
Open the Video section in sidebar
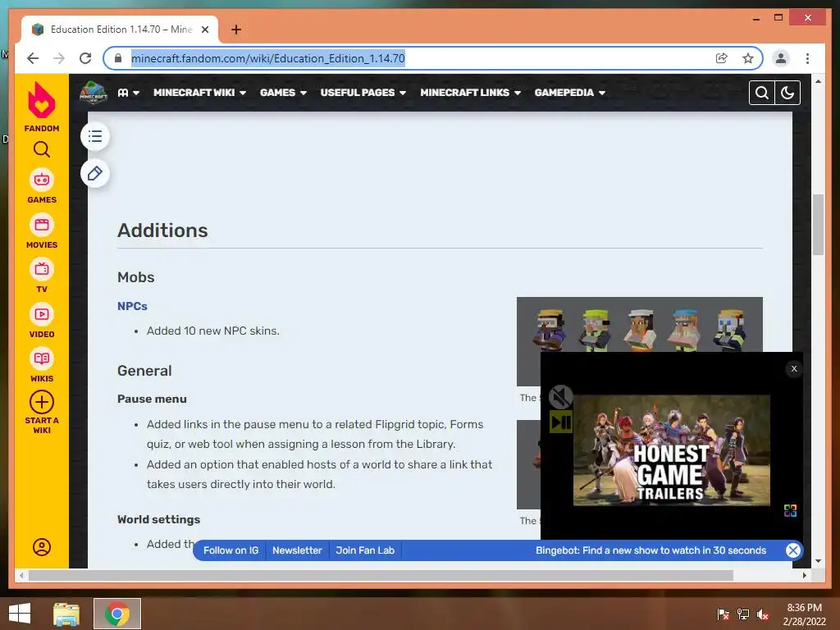pyautogui.click(x=42, y=321)
